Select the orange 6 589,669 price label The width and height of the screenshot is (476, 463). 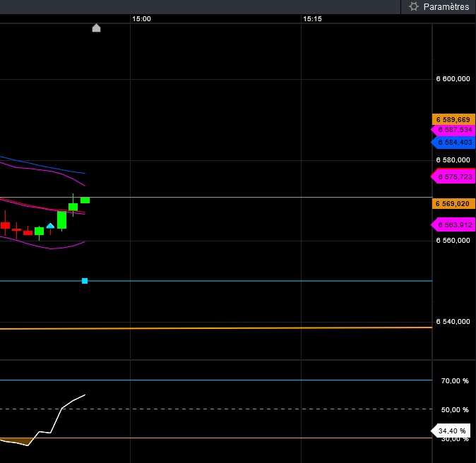(x=453, y=119)
